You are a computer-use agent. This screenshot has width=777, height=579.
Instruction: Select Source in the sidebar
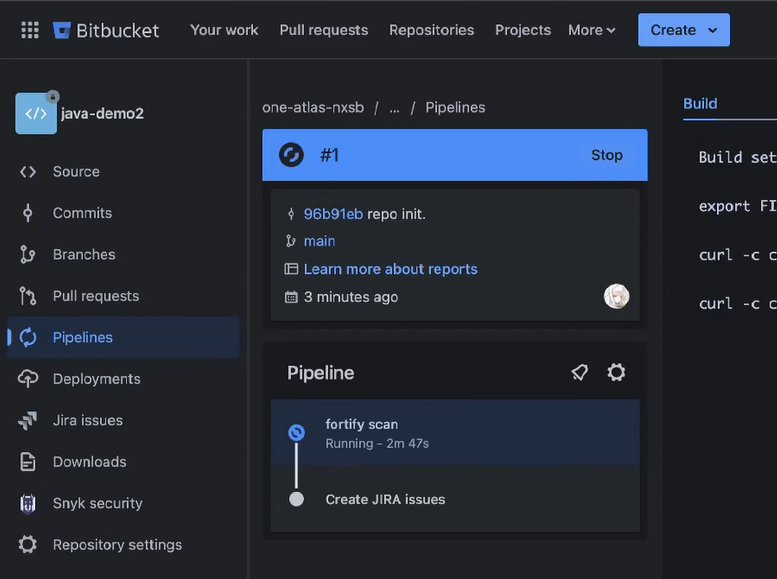pos(123,172)
